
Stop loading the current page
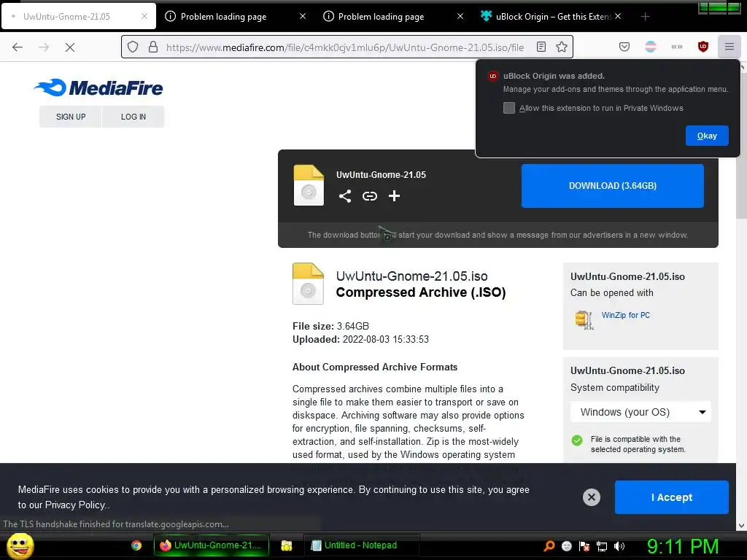[70, 47]
